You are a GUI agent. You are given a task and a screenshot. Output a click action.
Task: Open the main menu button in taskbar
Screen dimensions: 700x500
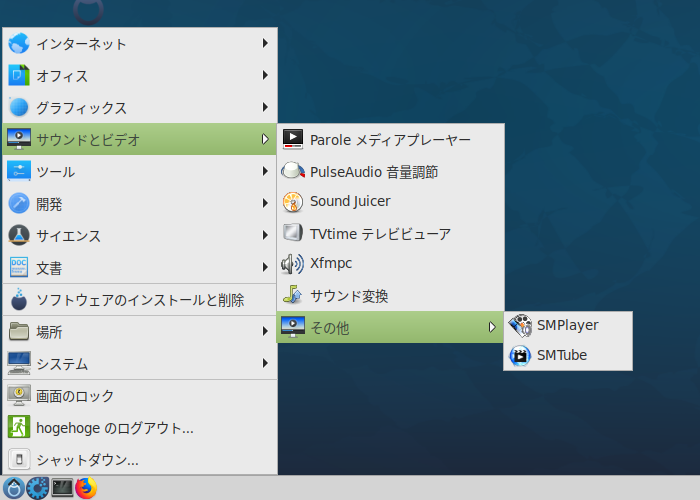coord(13,488)
